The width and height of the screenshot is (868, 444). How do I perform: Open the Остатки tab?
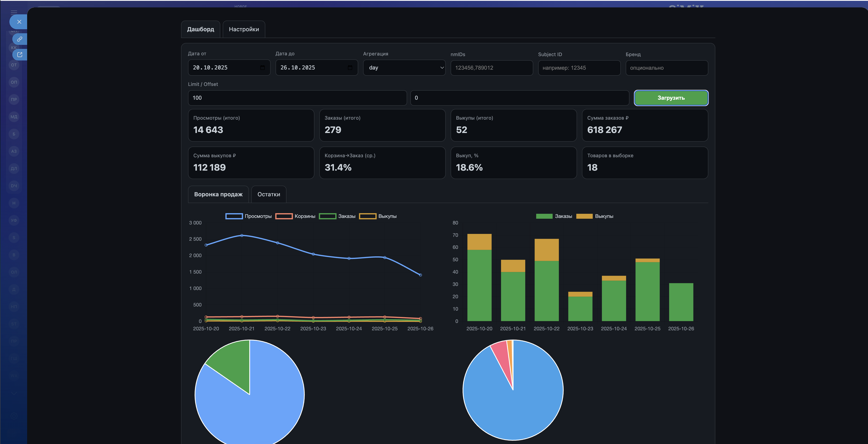pos(269,194)
